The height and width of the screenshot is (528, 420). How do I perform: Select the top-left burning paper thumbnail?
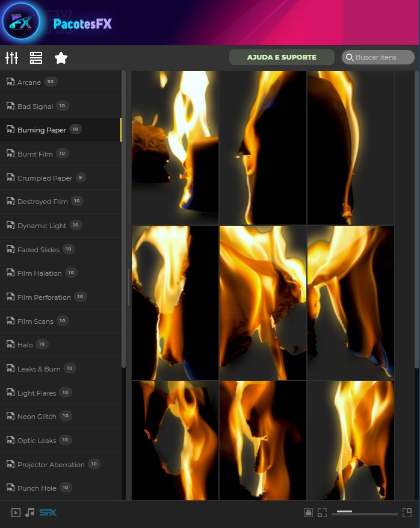pos(175,148)
